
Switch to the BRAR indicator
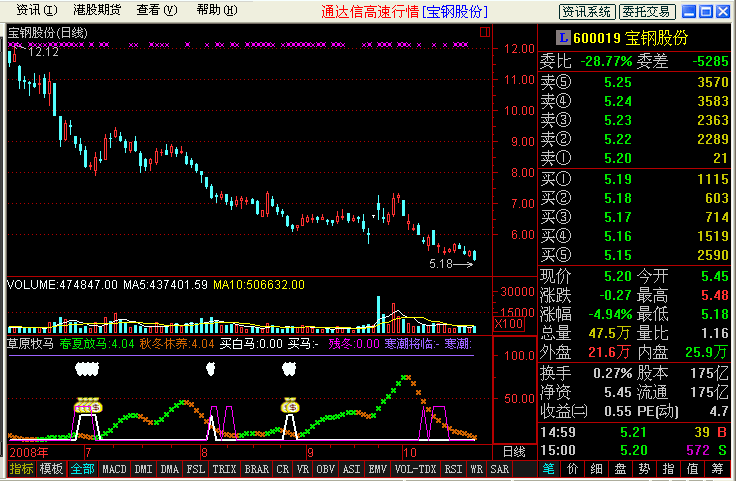click(x=256, y=469)
